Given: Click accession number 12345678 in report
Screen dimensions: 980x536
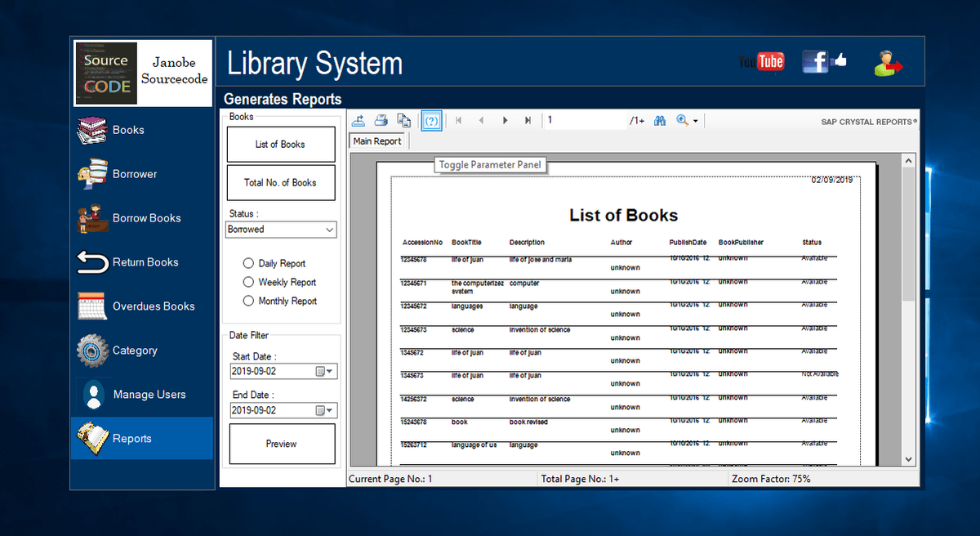Looking at the screenshot, I should point(413,259).
